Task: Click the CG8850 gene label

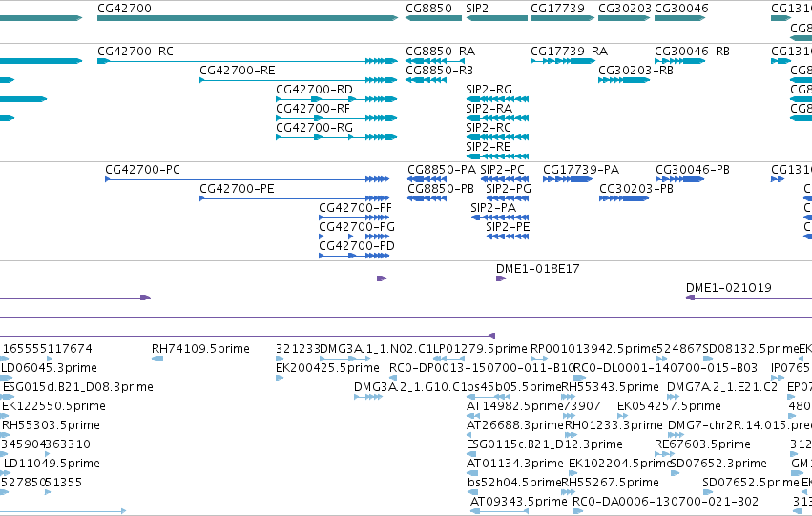Action: pyautogui.click(x=428, y=9)
